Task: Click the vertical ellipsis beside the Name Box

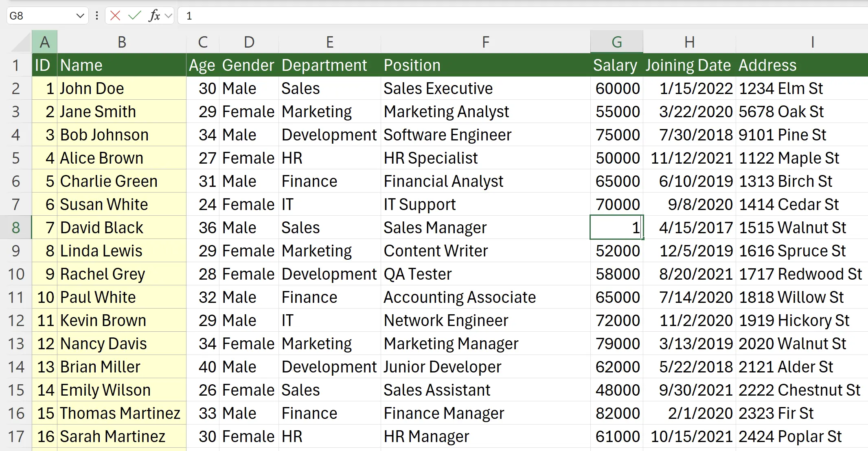Action: (x=96, y=15)
